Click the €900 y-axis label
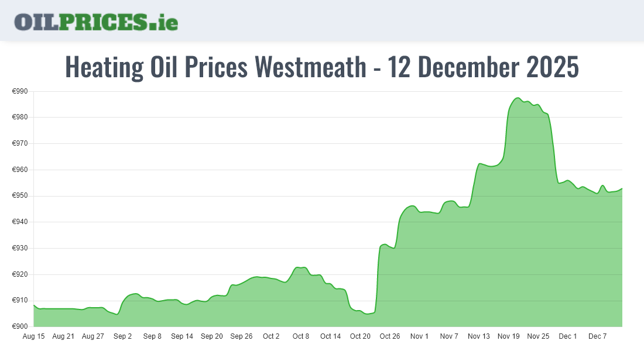The image size is (644, 351). (20, 326)
